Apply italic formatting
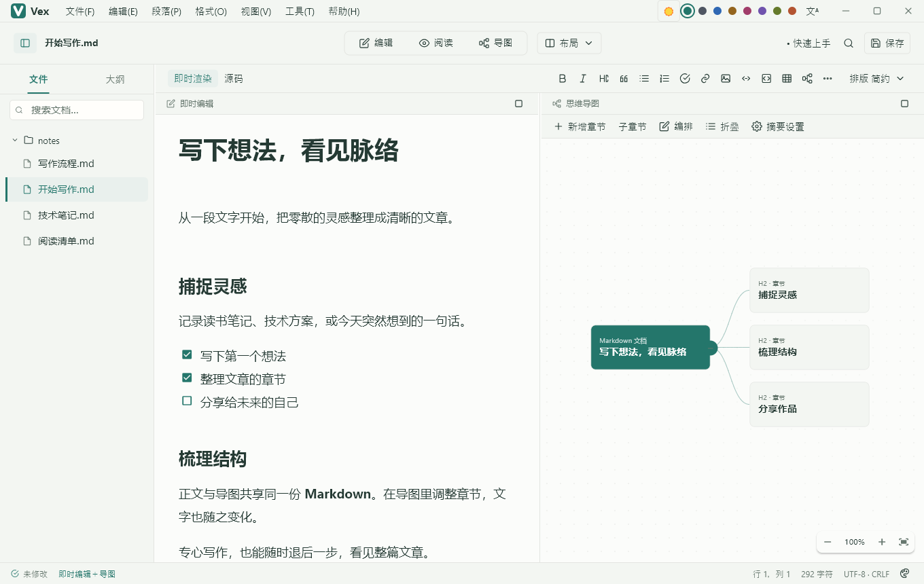Image resolution: width=924 pixels, height=584 pixels. [x=583, y=78]
